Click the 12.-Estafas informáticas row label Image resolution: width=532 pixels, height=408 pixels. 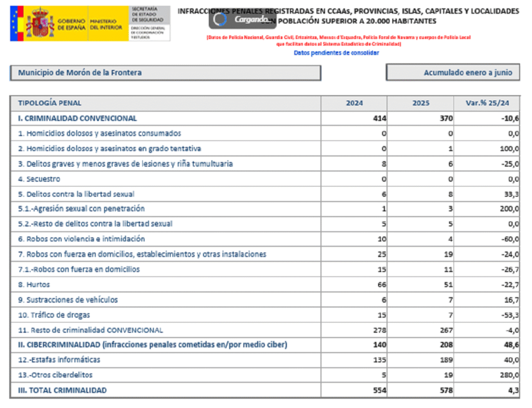tap(59, 360)
